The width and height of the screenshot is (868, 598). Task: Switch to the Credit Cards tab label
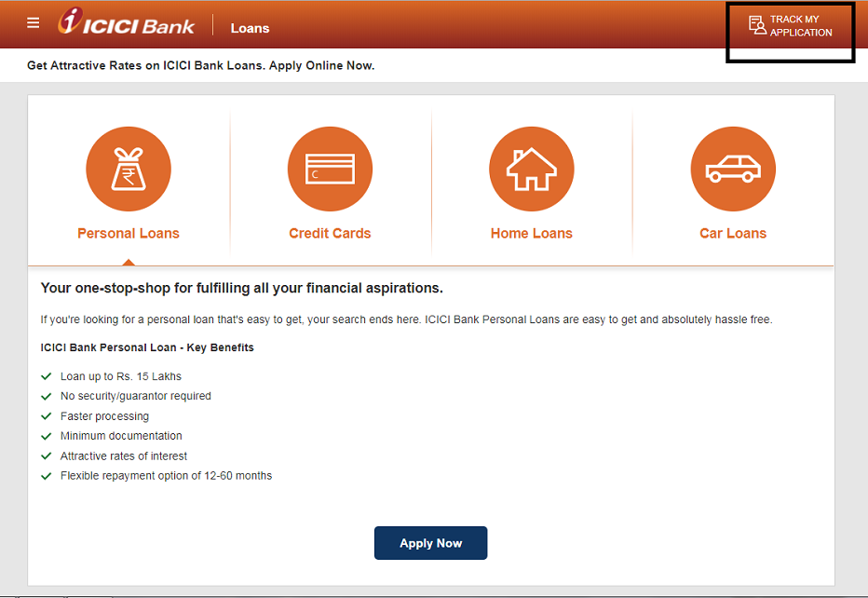pos(330,233)
